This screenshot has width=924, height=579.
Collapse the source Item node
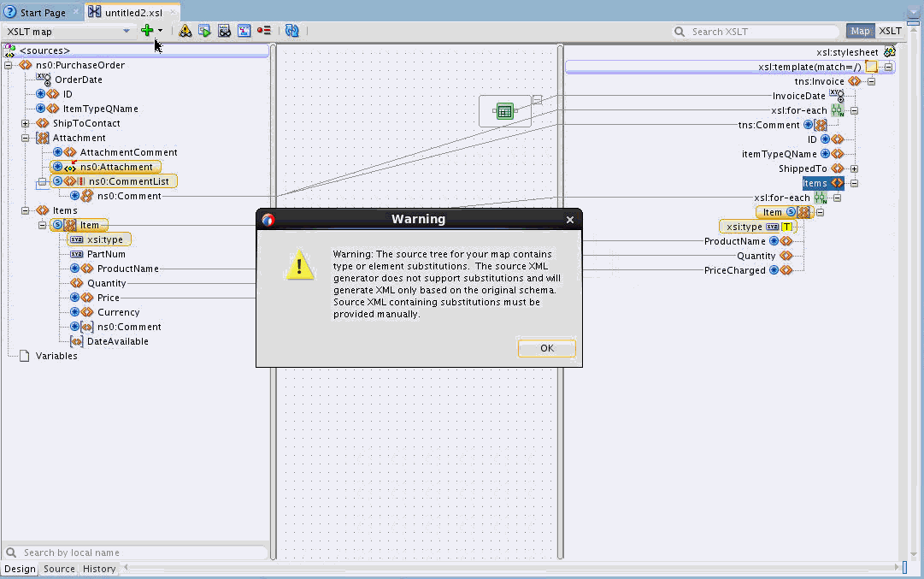point(42,225)
